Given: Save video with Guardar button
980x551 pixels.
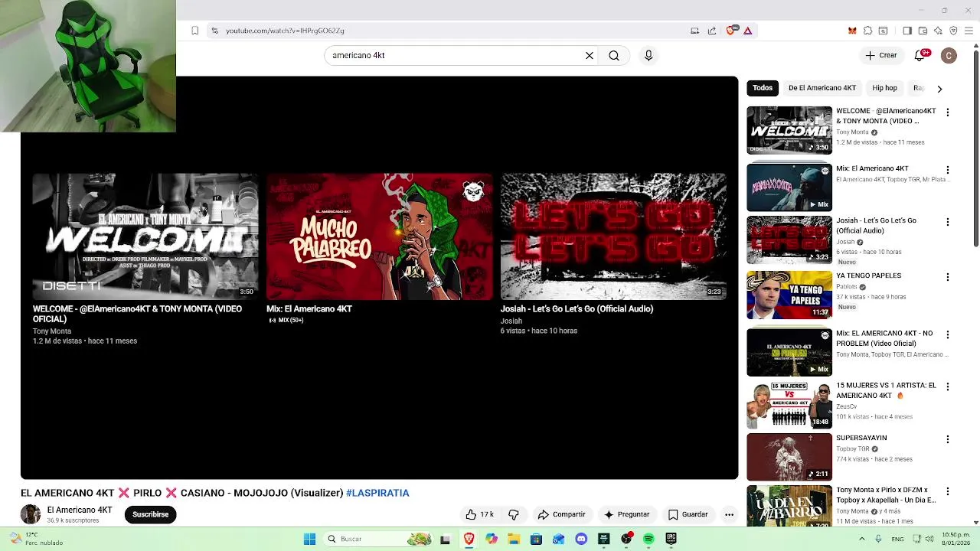Looking at the screenshot, I should click(x=688, y=514).
